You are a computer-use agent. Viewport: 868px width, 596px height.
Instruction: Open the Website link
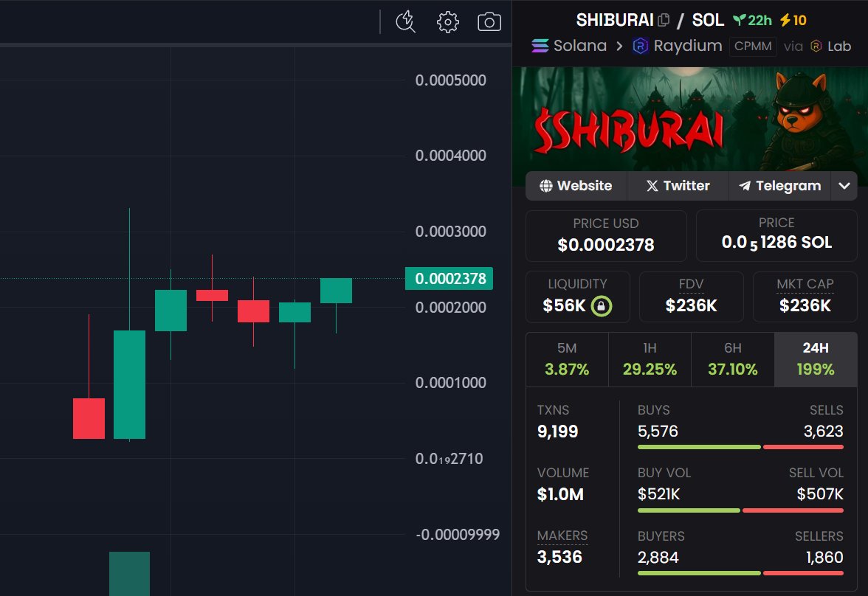(x=576, y=186)
